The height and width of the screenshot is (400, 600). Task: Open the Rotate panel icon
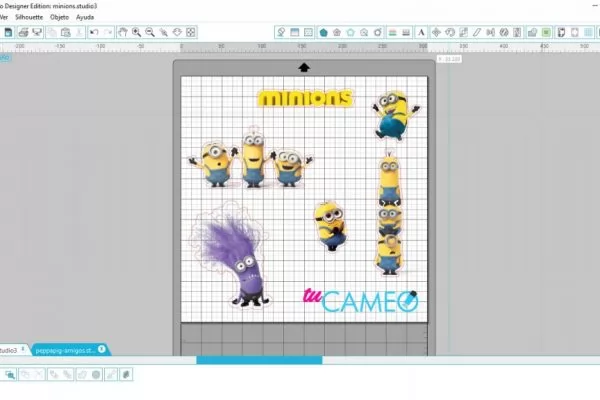pos(450,33)
